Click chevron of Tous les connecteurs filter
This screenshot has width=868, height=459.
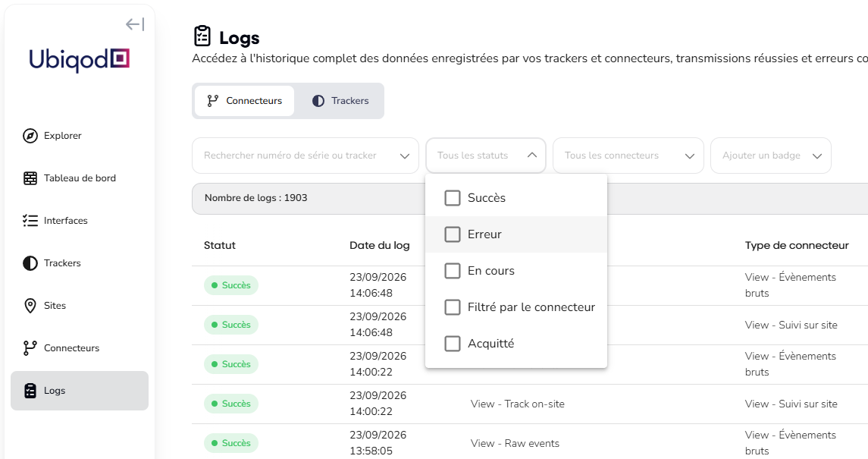coord(690,156)
